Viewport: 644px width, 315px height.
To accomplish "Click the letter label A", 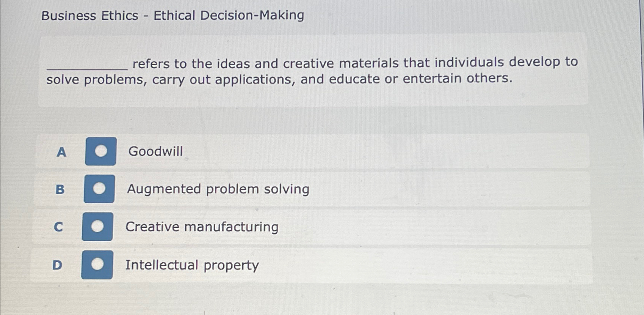I will [61, 152].
